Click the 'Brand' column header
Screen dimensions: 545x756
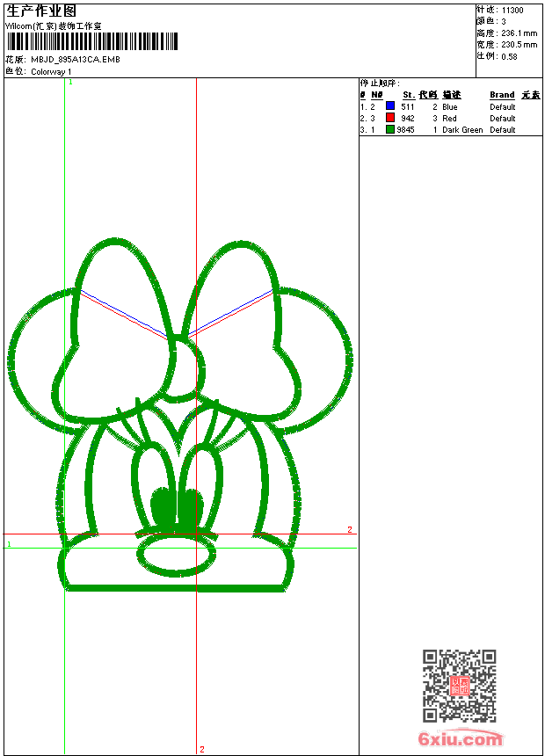(x=502, y=95)
